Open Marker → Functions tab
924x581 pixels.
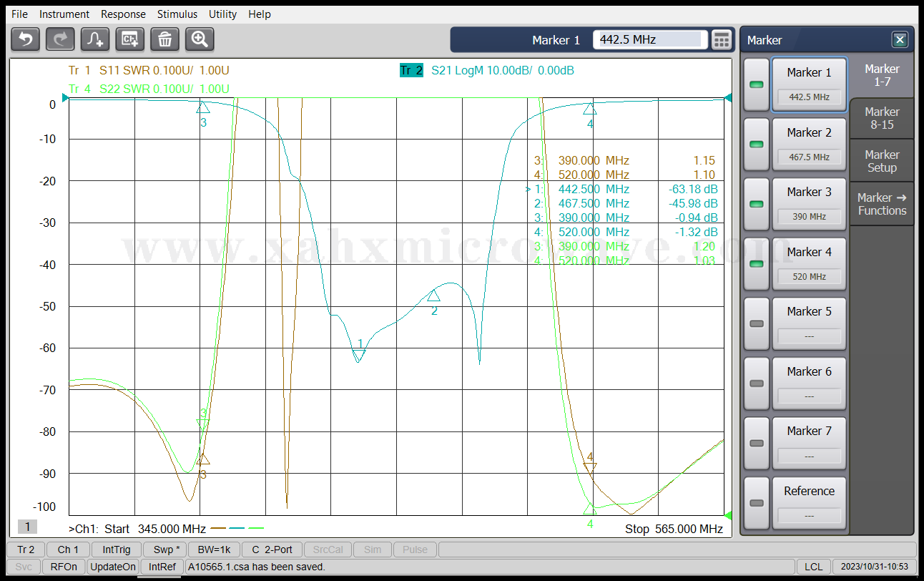[x=882, y=204]
